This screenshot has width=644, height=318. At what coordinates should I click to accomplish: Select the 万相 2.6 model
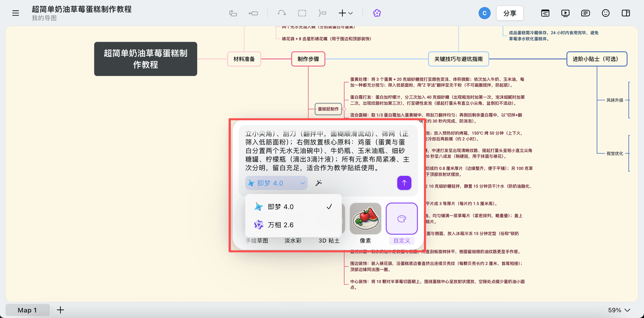[x=280, y=225]
